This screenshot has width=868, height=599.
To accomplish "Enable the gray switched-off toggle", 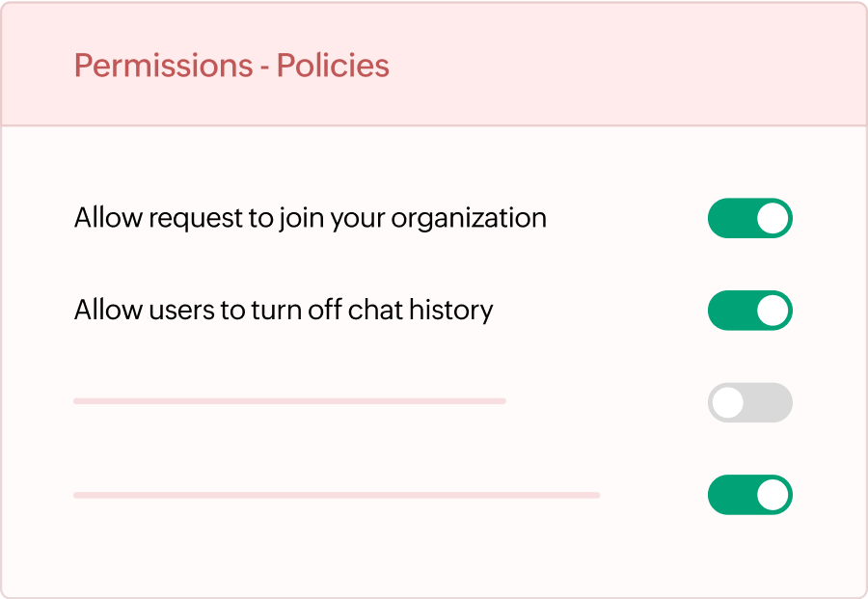I will [749, 402].
